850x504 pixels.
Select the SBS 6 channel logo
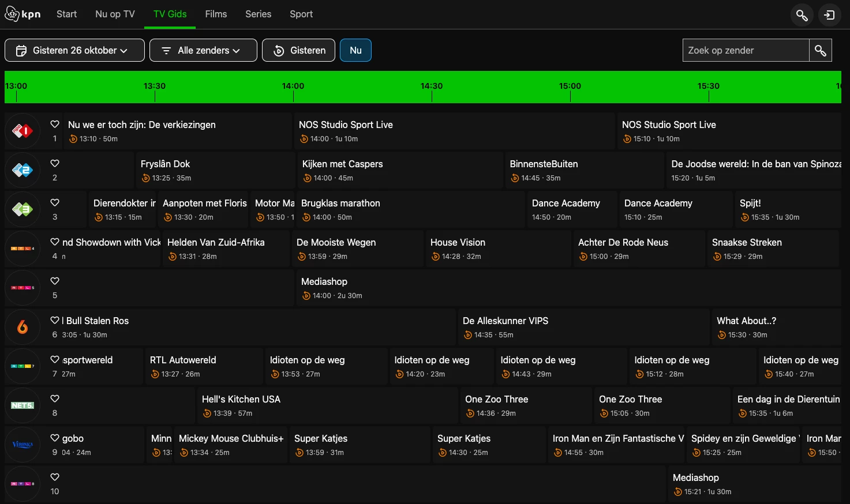[23, 328]
